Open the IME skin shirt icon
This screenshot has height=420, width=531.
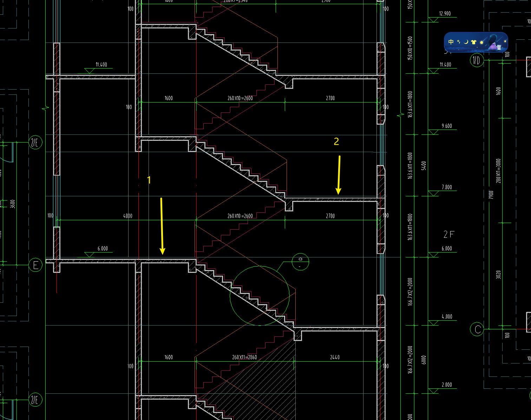tap(474, 42)
